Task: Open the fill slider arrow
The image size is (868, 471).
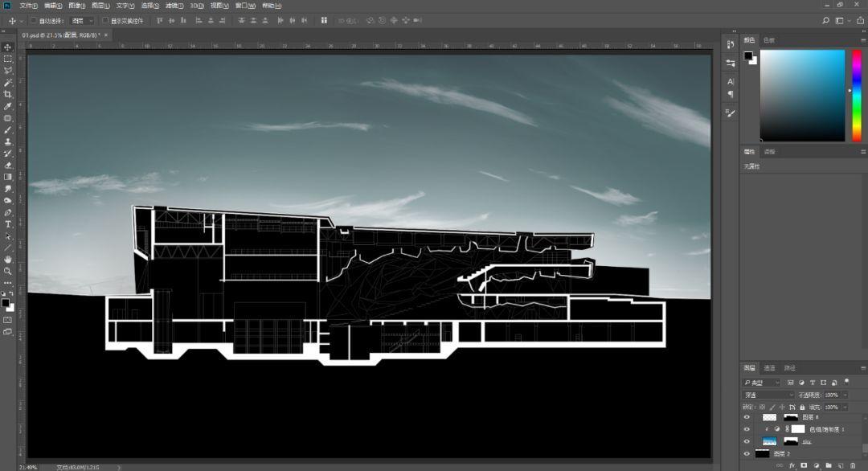Action: coord(845,407)
